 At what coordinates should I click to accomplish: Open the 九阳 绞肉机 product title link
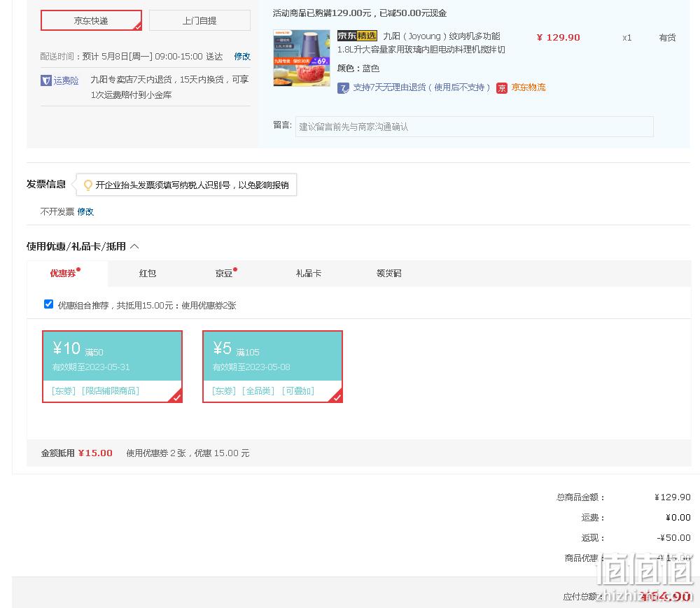pos(421,43)
